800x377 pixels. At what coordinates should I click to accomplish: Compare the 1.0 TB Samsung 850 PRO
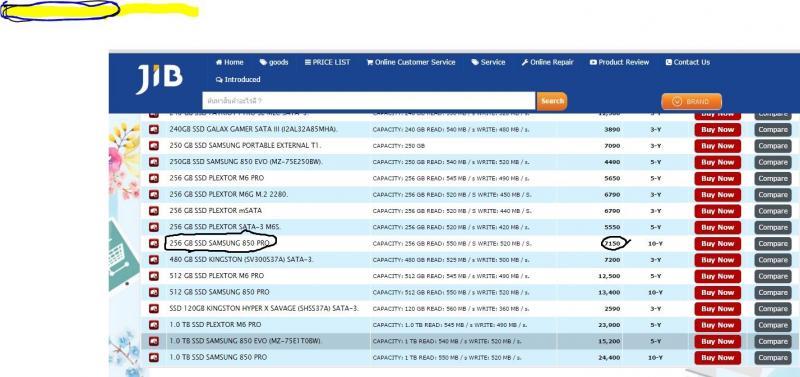[773, 358]
